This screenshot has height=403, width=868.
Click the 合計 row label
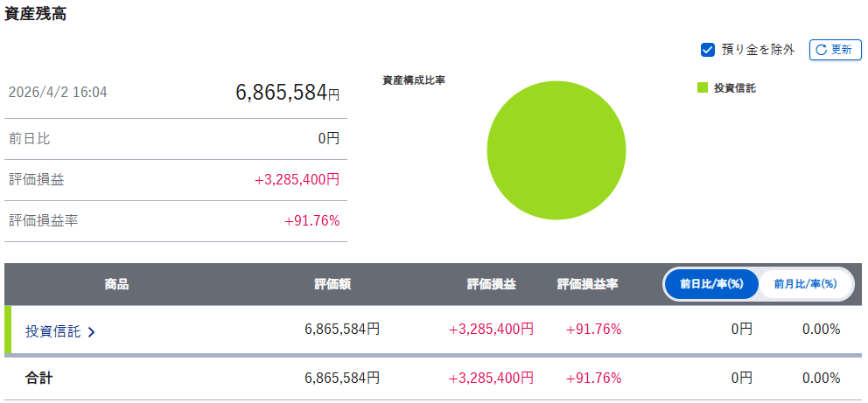38,379
